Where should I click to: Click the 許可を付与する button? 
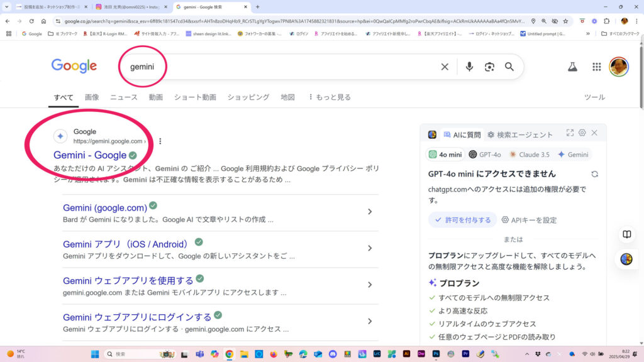click(x=462, y=220)
